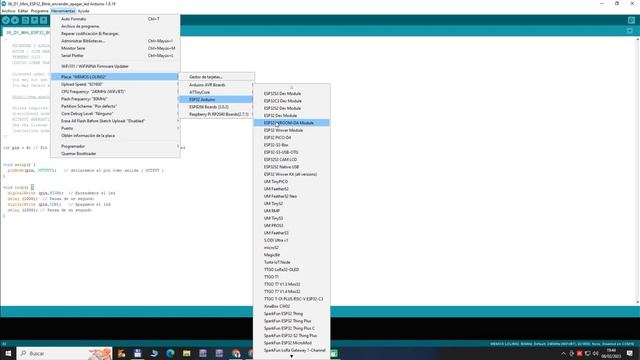Open the Serial Monitor icon at toolbar right
The width and height of the screenshot is (640, 360).
tap(631, 20)
